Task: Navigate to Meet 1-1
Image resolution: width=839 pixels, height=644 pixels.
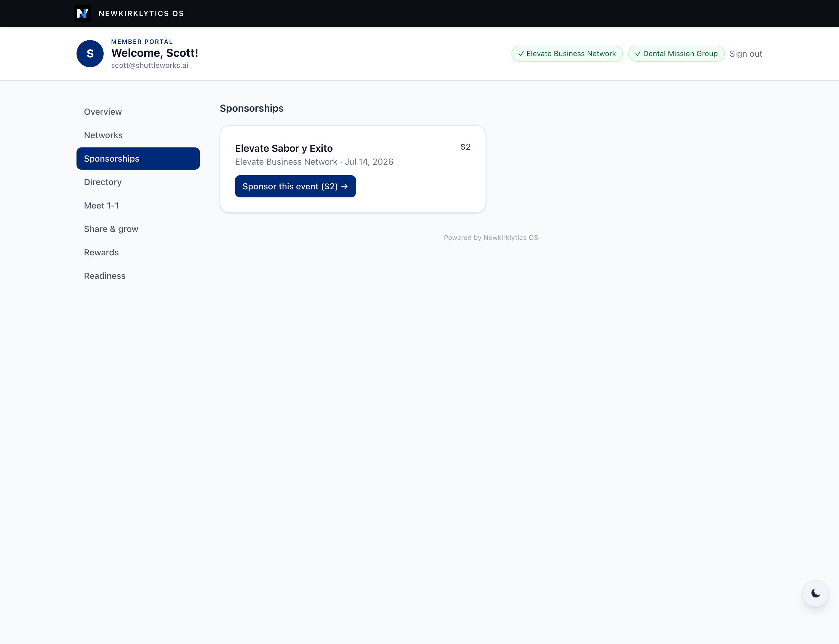Action: (138, 205)
